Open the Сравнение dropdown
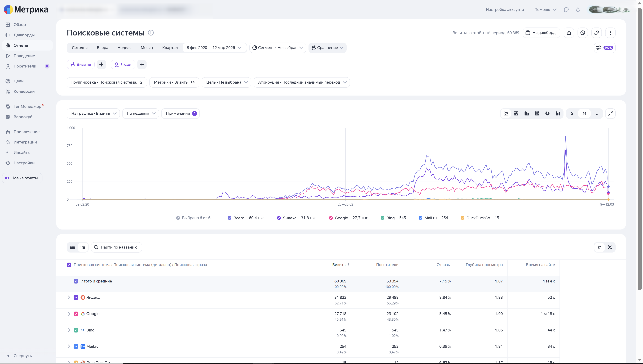Screen dimensions: 643x364 pyautogui.click(x=328, y=48)
